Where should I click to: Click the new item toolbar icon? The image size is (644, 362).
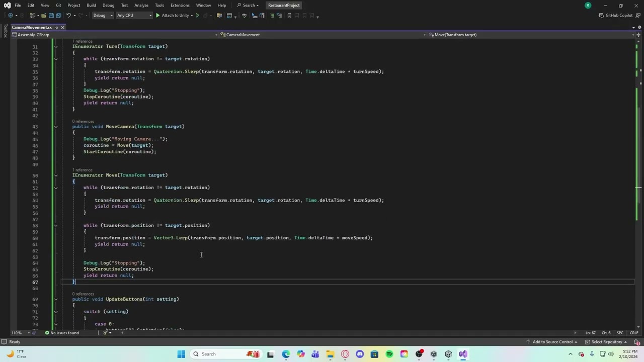(x=32, y=16)
